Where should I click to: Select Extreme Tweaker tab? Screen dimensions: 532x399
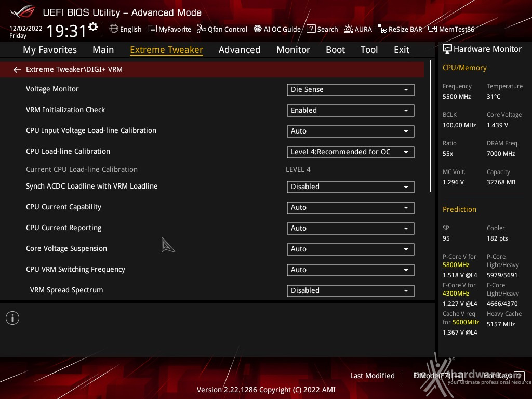[x=167, y=50]
